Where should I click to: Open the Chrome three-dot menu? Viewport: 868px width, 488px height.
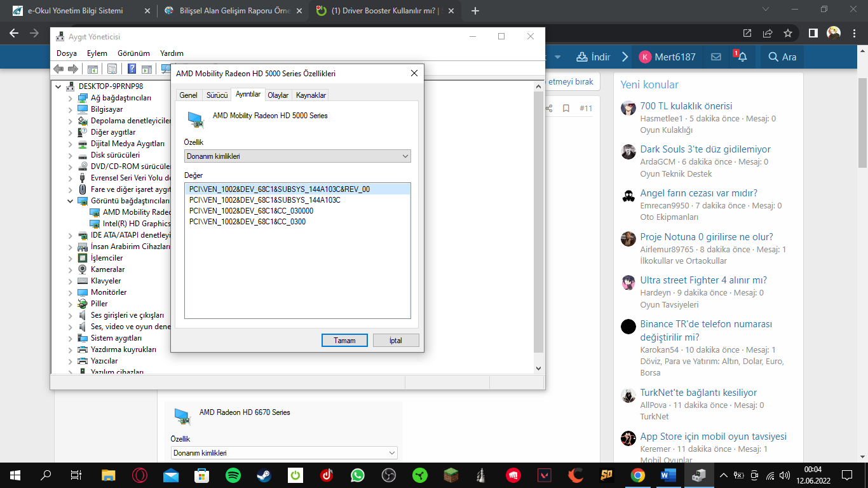[x=853, y=33]
